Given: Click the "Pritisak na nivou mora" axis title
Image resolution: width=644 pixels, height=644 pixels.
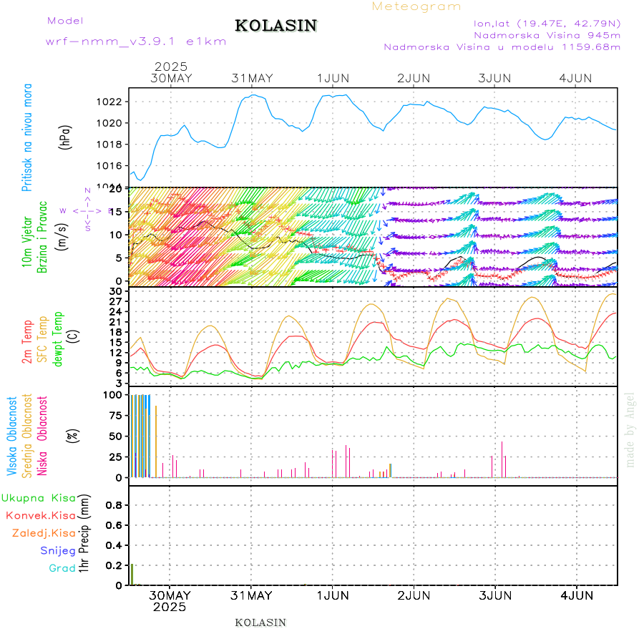Looking at the screenshot, I should pos(27,137).
